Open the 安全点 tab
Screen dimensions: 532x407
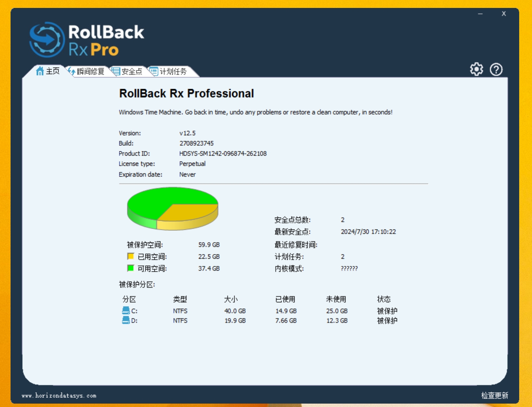[132, 71]
